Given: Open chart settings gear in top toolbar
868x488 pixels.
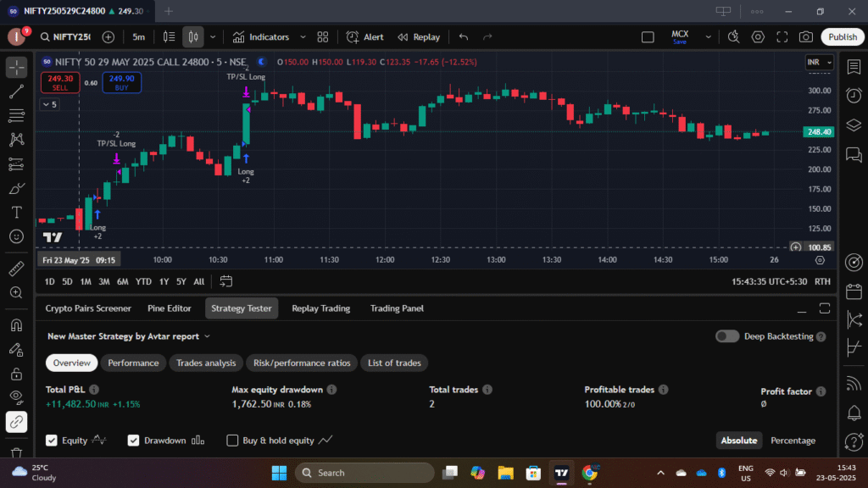Looking at the screenshot, I should (x=758, y=37).
